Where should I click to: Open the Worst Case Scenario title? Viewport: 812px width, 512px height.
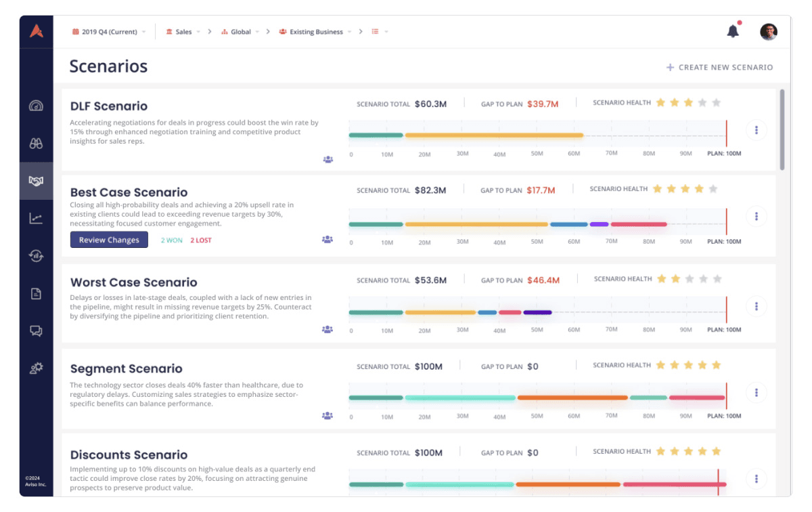(134, 282)
